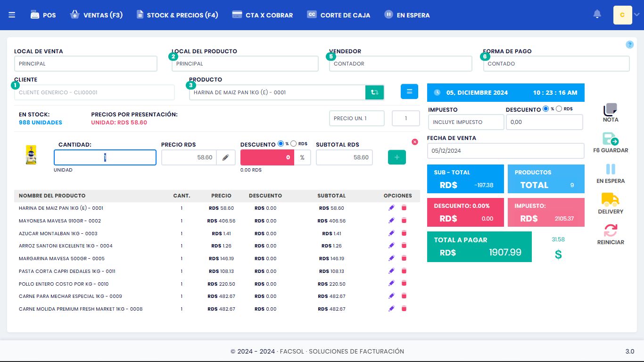644x362 pixels.
Task: Open LOCAL DEL PRODUCTO selector
Action: pos(245,64)
